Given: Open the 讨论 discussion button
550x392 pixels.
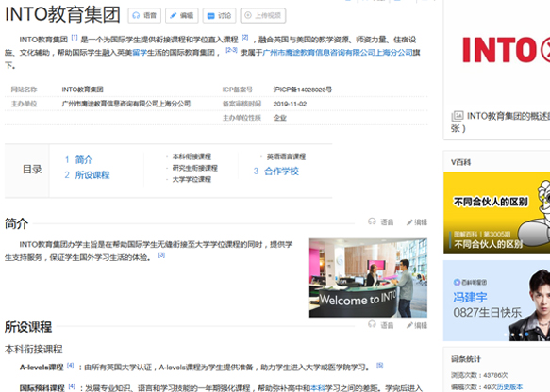Looking at the screenshot, I should click(219, 15).
